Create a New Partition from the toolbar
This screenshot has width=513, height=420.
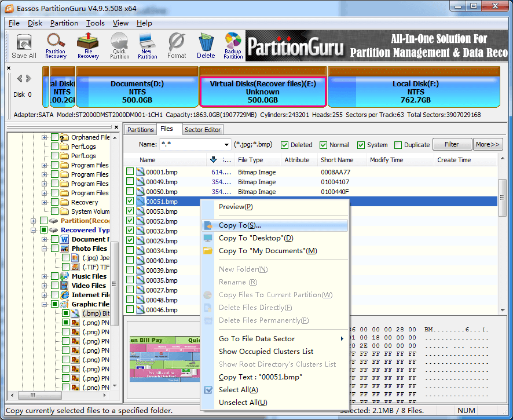coord(147,46)
